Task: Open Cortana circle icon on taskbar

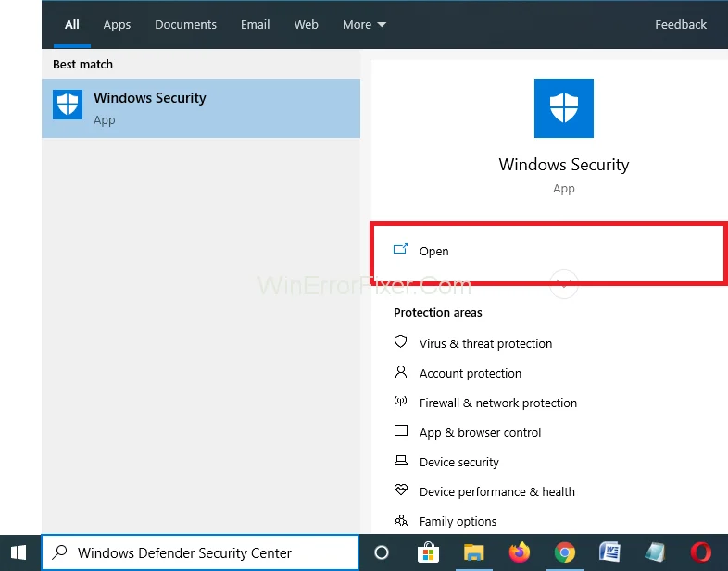Action: 382,552
